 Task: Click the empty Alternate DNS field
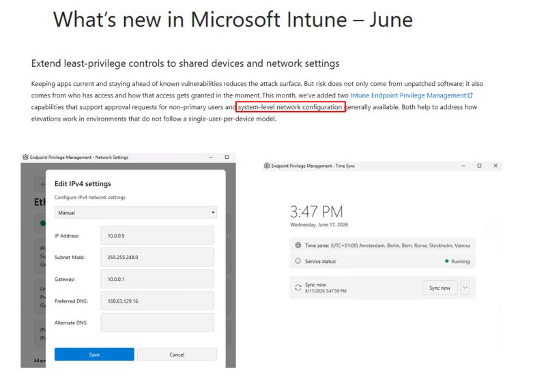[x=158, y=322]
